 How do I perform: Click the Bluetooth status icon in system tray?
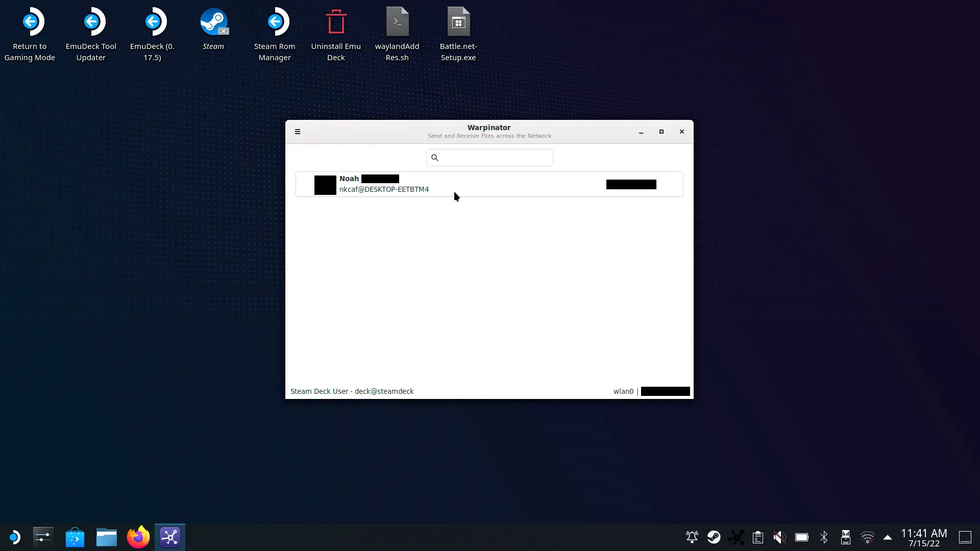click(824, 538)
